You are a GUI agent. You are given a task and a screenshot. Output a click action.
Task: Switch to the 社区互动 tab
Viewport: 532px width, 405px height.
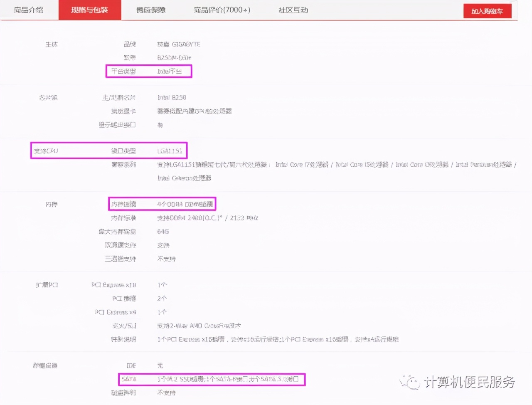point(292,10)
